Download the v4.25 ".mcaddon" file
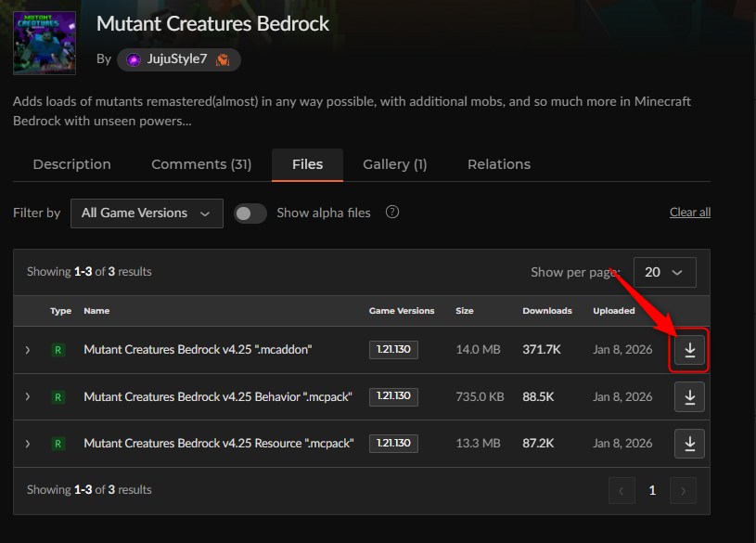This screenshot has height=543, width=756. [x=689, y=350]
